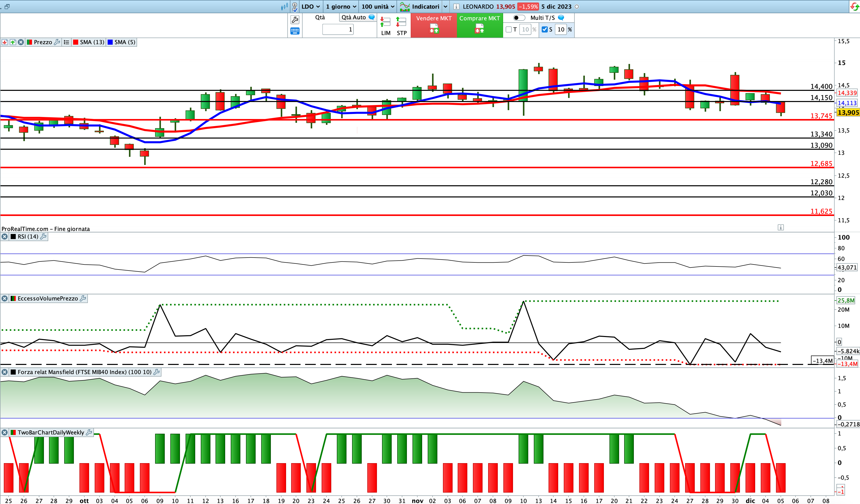Screen dimensions: 860x504
Task: Select the Qtà Auto tab
Action: click(x=354, y=18)
